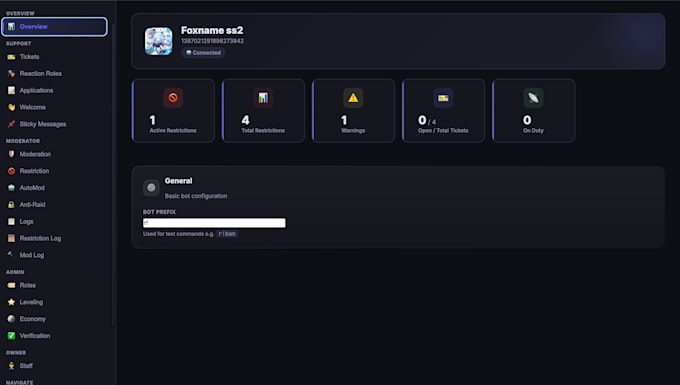Click the Open / Total Tickets card icon
Screen dimensions: 680x385
click(x=443, y=98)
